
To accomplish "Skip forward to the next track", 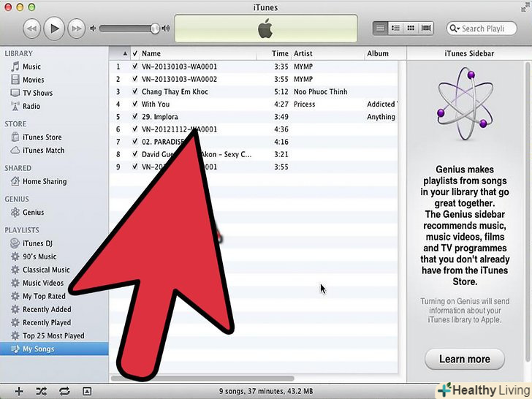I will (x=76, y=28).
